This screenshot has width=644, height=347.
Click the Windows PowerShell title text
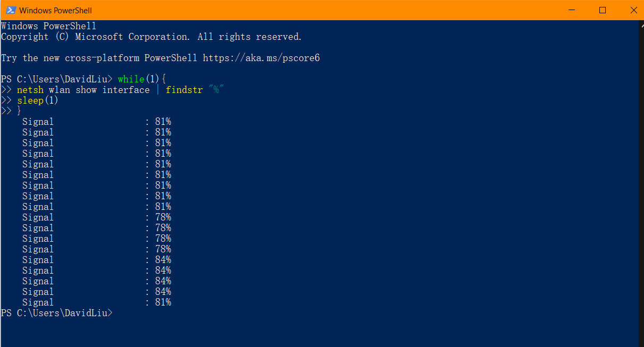pos(56,11)
